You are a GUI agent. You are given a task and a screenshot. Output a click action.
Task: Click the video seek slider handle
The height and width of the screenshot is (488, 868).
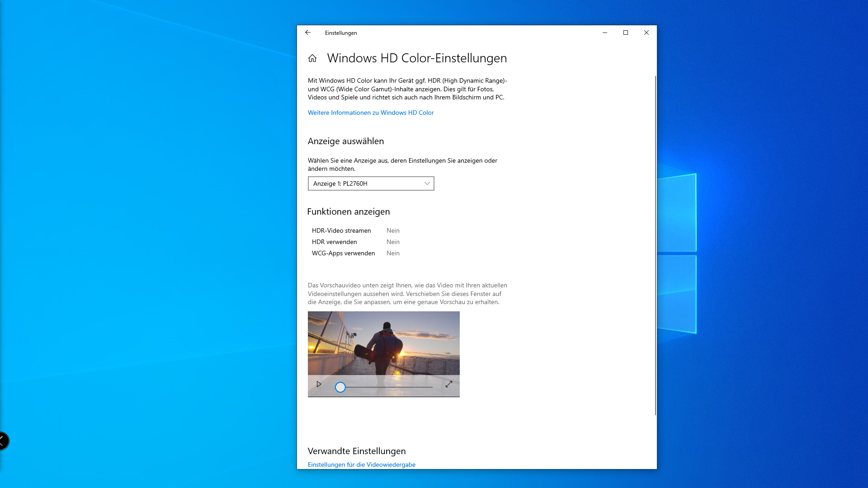(340, 387)
